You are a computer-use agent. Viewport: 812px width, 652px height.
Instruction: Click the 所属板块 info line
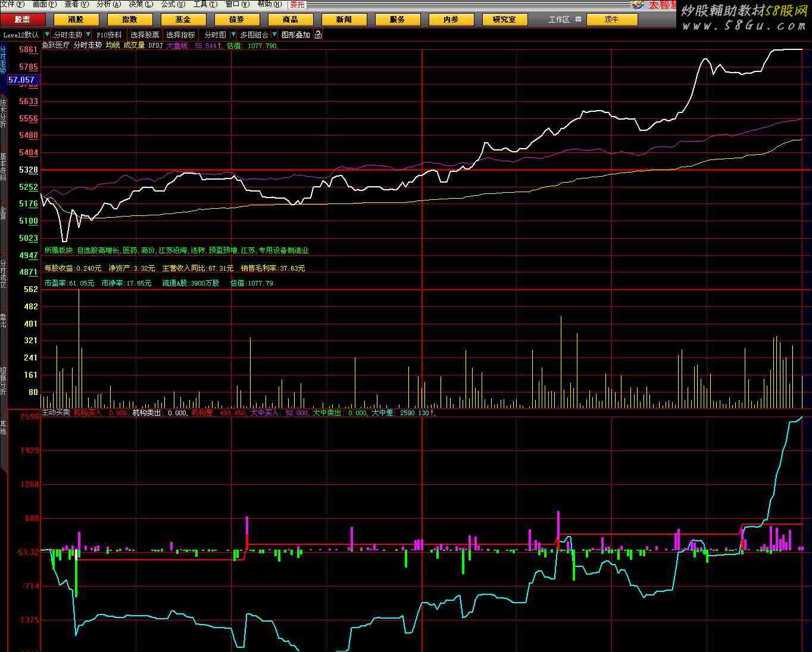coord(176,250)
